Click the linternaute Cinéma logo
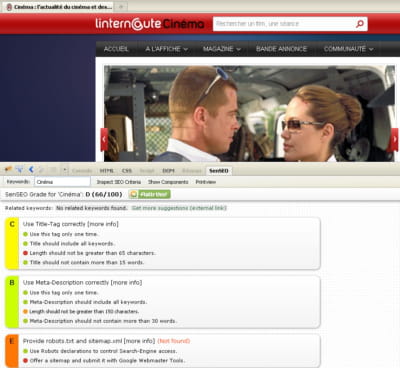This screenshot has width=400, height=368. [150, 24]
